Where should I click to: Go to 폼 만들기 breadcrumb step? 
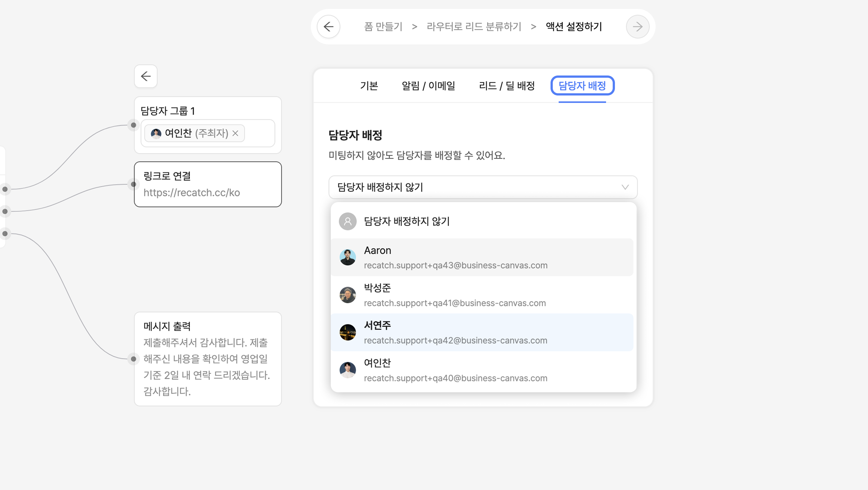tap(383, 27)
